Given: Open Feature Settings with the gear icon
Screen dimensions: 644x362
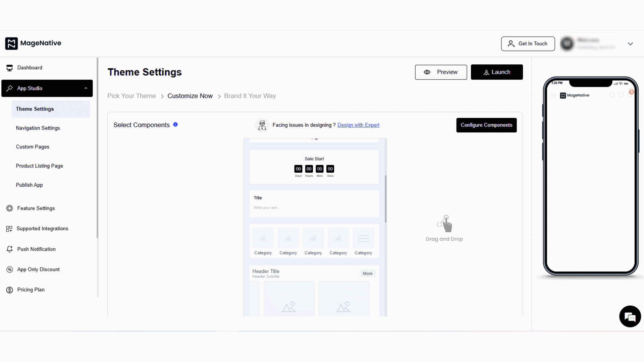Looking at the screenshot, I should (x=9, y=208).
